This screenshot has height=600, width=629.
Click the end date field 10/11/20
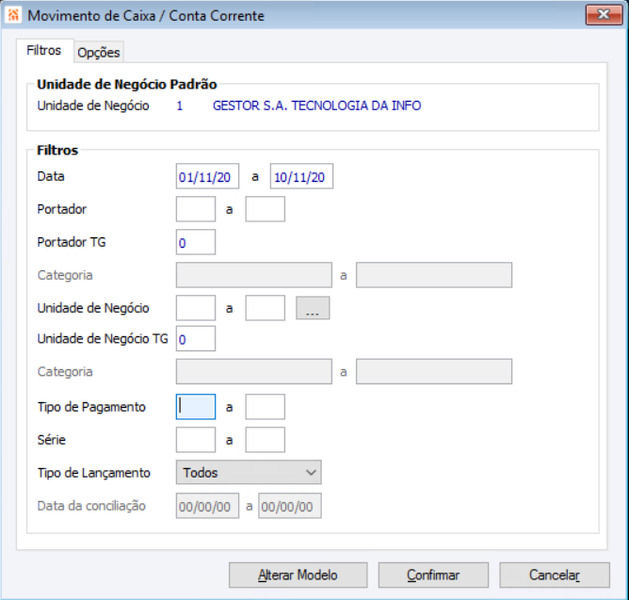click(x=301, y=176)
